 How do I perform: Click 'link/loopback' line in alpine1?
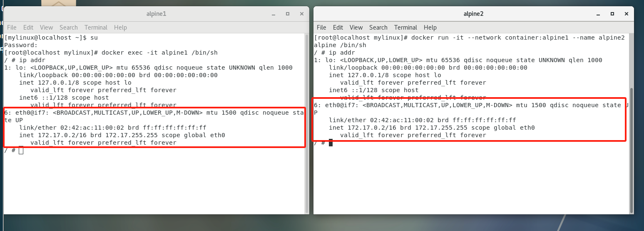click(x=118, y=75)
